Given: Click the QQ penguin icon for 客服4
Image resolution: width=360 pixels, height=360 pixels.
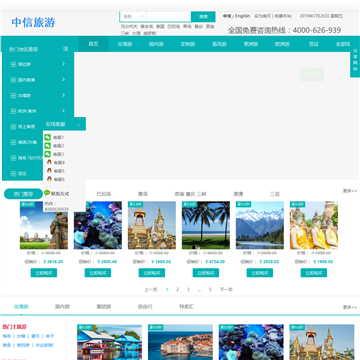Looking at the screenshot, I should tap(49, 162).
